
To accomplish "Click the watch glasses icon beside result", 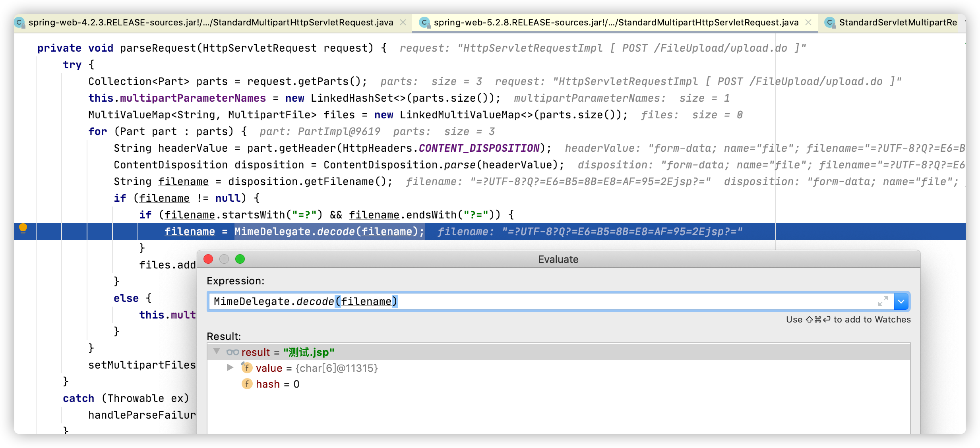I will coord(232,352).
